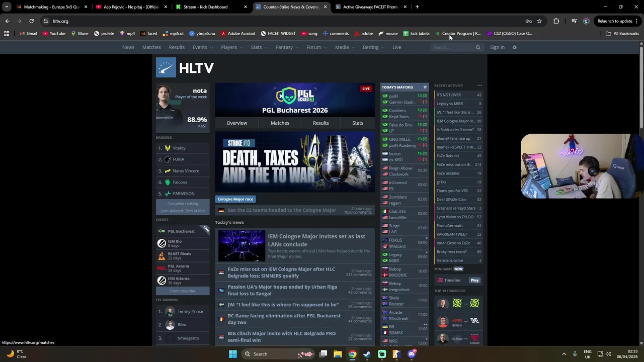The image size is (644, 362).
Task: Open the Results navigation item
Action: pyautogui.click(x=177, y=47)
